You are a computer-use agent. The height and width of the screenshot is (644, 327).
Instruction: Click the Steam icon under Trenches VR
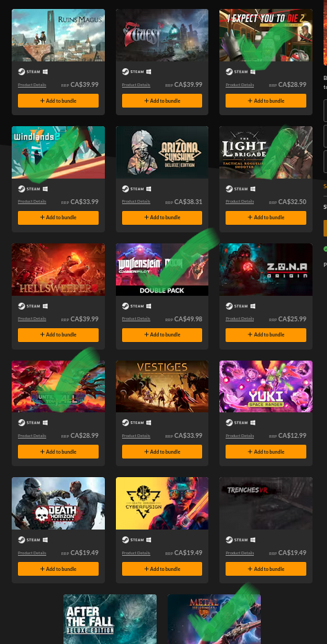[x=229, y=540]
